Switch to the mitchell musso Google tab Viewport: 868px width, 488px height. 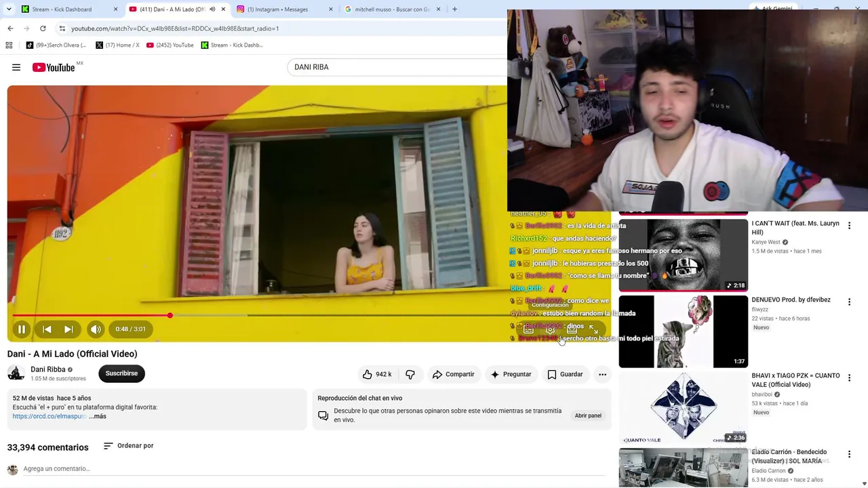tap(393, 9)
